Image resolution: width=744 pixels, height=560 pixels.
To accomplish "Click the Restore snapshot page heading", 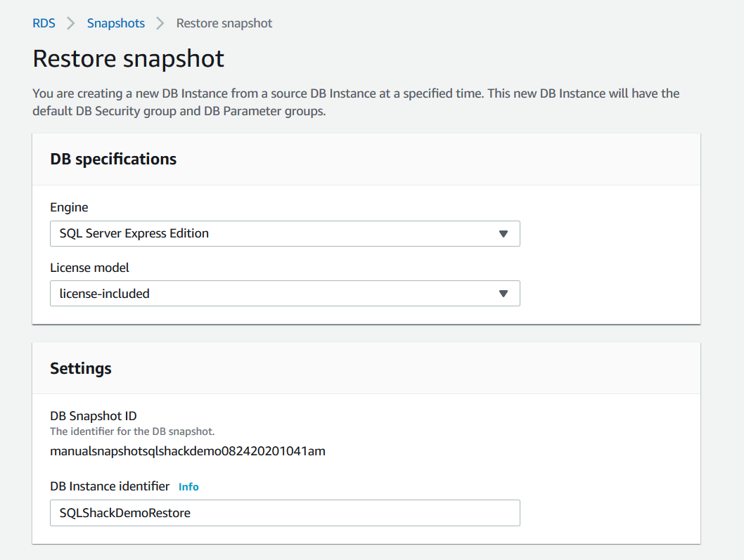I will click(129, 58).
